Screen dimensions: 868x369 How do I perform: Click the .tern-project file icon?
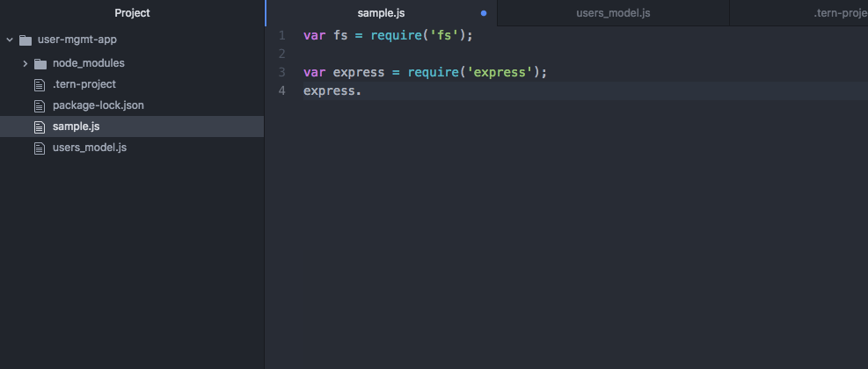pos(39,84)
